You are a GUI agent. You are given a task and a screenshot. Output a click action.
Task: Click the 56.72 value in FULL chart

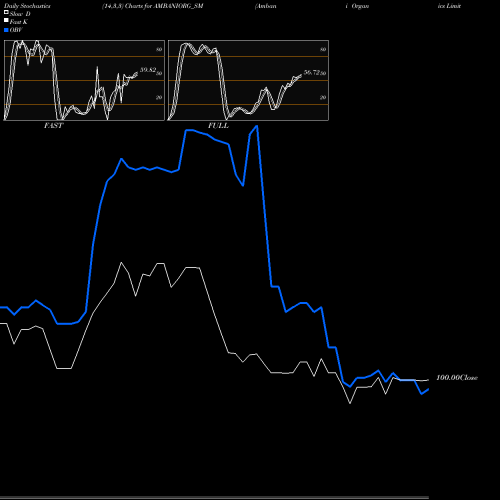point(312,72)
